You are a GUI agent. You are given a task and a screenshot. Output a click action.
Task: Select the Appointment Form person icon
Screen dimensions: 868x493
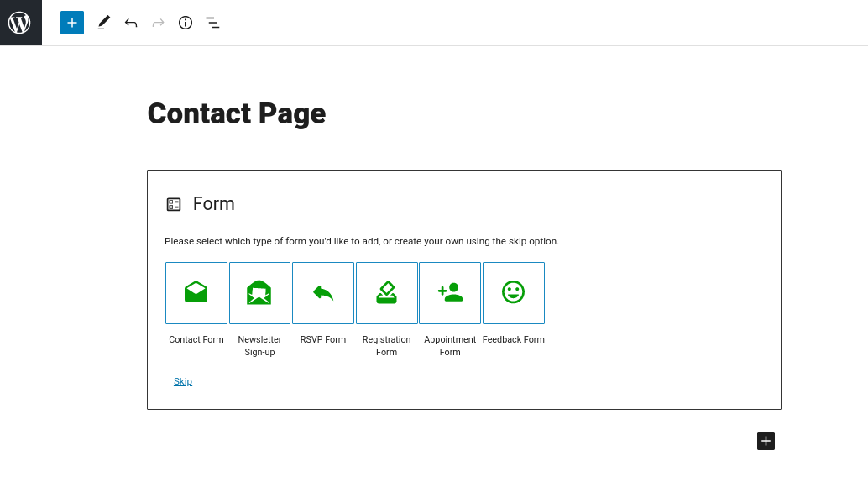click(450, 292)
